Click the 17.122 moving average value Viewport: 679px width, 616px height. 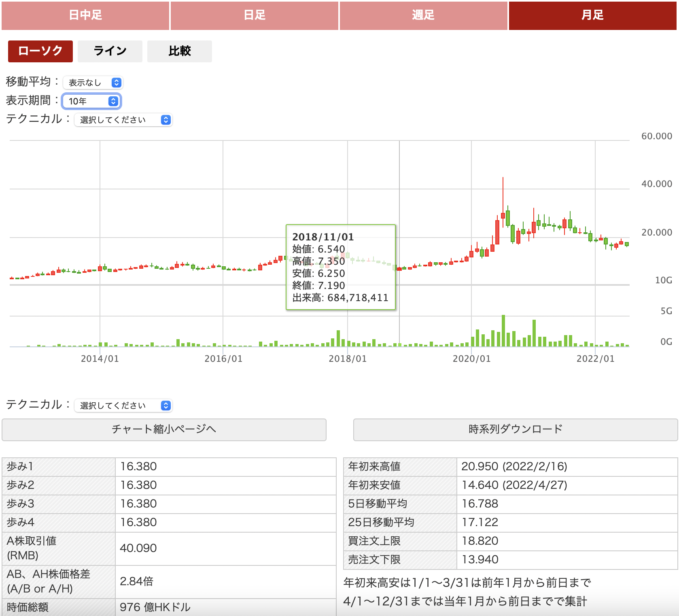(x=480, y=523)
